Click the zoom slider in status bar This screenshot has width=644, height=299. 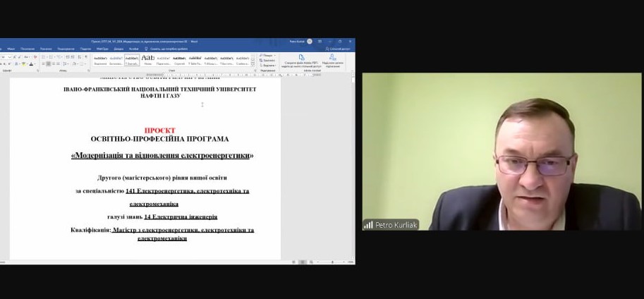click(x=332, y=262)
